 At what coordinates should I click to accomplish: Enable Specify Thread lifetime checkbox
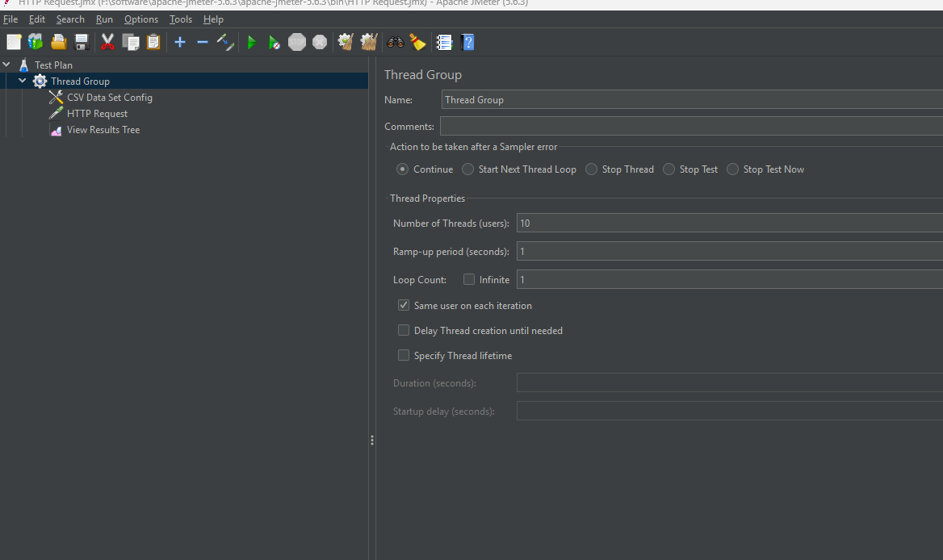(x=404, y=355)
